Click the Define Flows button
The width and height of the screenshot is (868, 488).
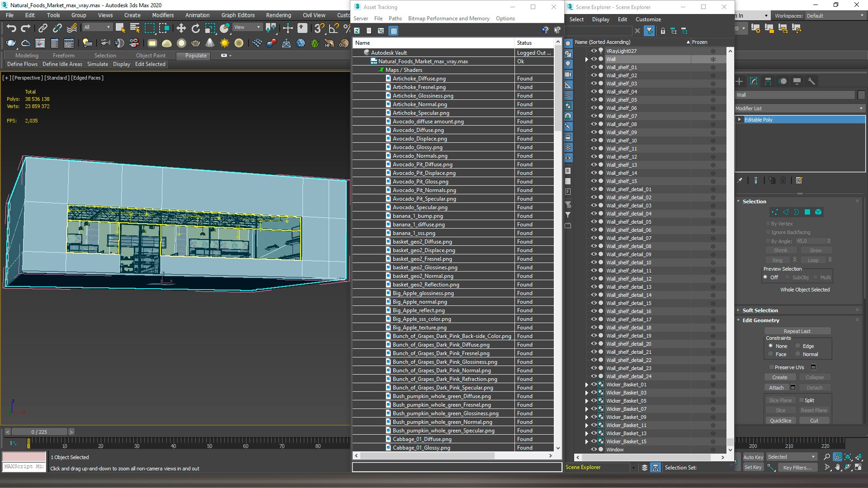tap(22, 64)
